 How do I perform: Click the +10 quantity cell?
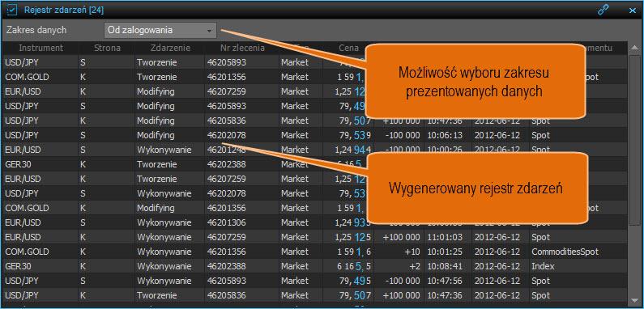click(412, 252)
